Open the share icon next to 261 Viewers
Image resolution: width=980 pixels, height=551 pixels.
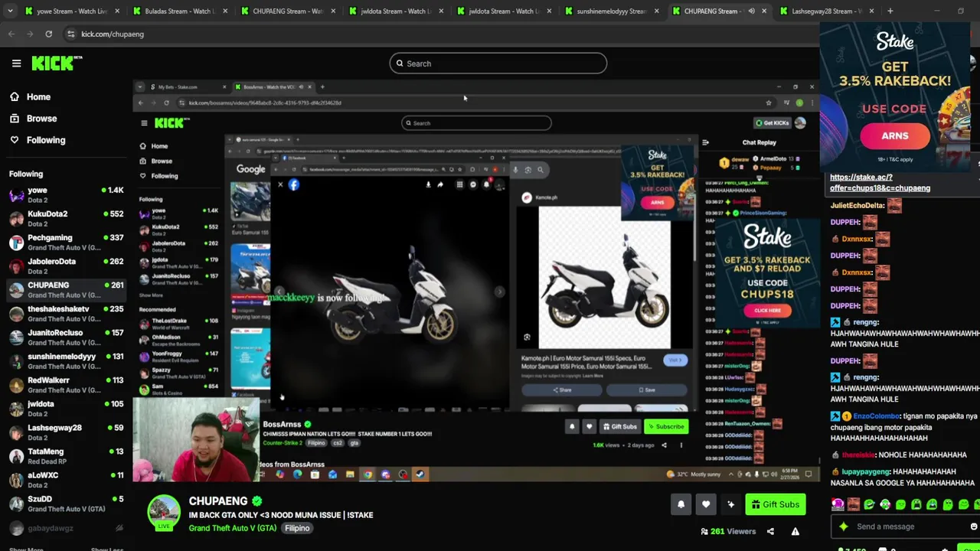click(x=770, y=531)
